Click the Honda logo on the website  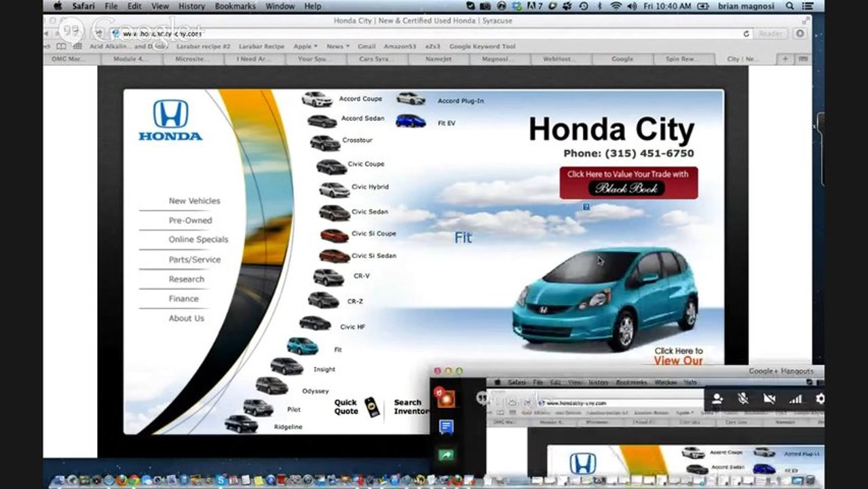tap(170, 120)
